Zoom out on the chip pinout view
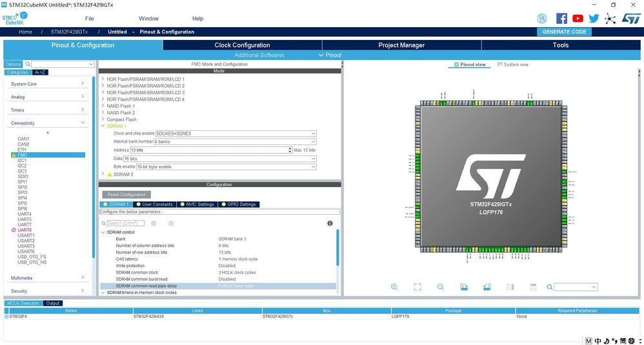This screenshot has height=345, width=644. [x=440, y=287]
